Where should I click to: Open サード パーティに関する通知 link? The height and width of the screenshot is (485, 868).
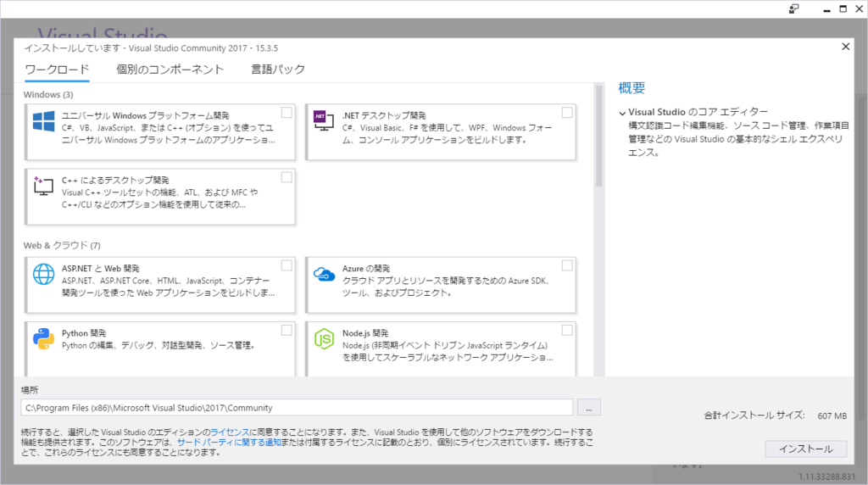(229, 443)
